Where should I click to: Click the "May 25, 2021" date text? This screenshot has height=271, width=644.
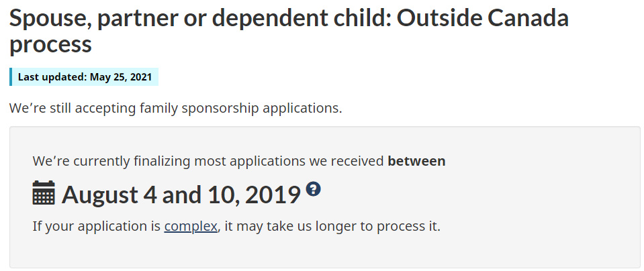click(x=122, y=77)
